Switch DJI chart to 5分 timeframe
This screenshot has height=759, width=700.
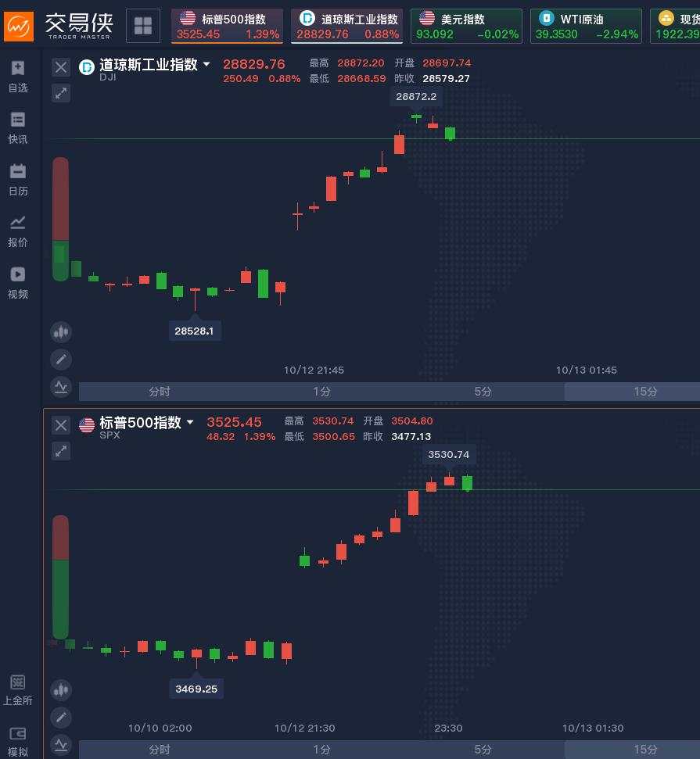pyautogui.click(x=483, y=392)
